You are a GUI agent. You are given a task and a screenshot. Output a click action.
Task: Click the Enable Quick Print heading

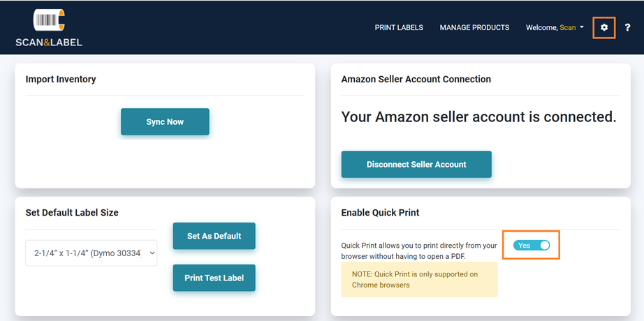pos(380,213)
